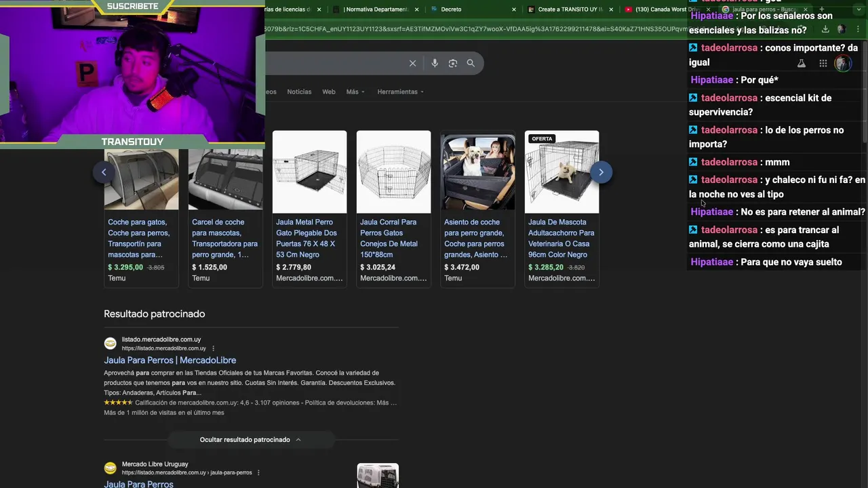Open options menu for listado.mercadolibre.com.uy result
This screenshot has height=488, width=868.
(213, 348)
